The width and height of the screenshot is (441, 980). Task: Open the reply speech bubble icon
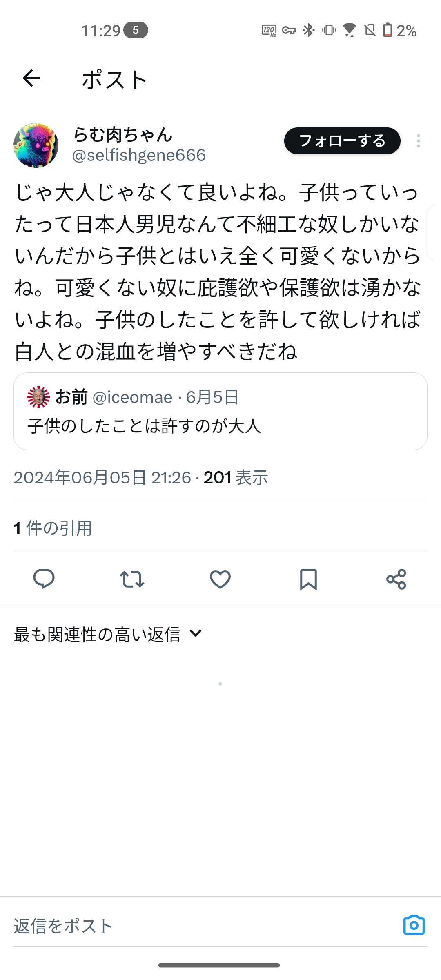tap(44, 579)
